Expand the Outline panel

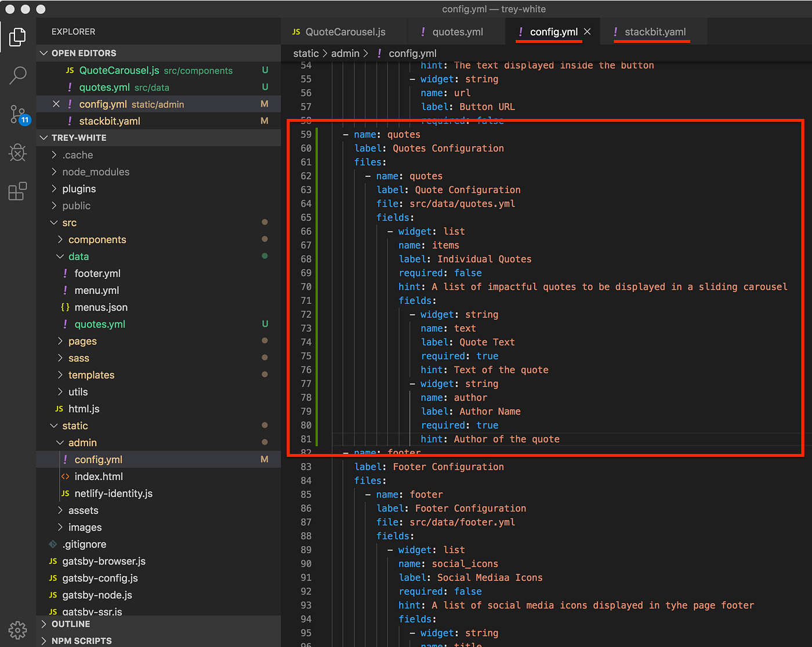click(70, 624)
